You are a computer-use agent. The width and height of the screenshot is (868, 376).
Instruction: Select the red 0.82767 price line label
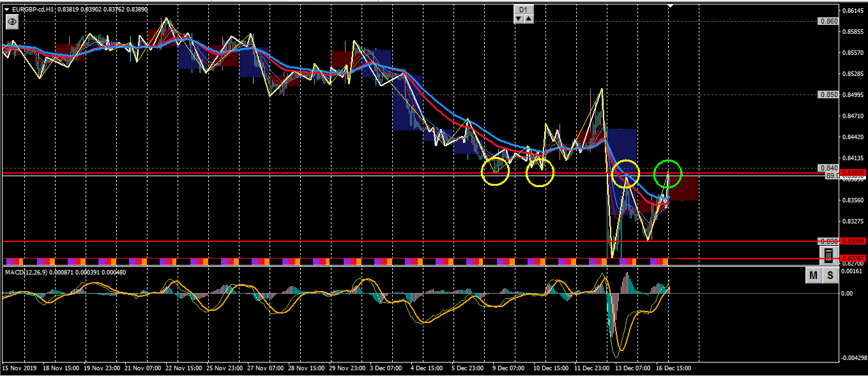click(854, 258)
